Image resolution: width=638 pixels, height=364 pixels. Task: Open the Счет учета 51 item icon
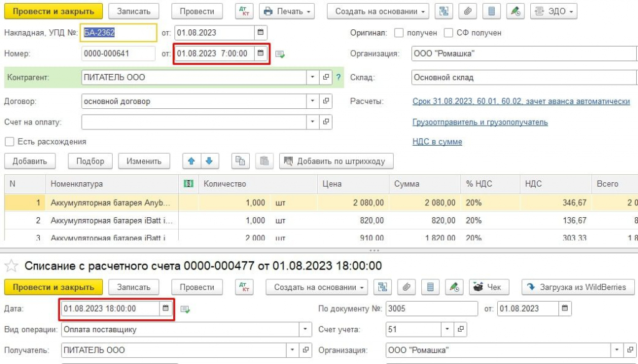(x=460, y=329)
